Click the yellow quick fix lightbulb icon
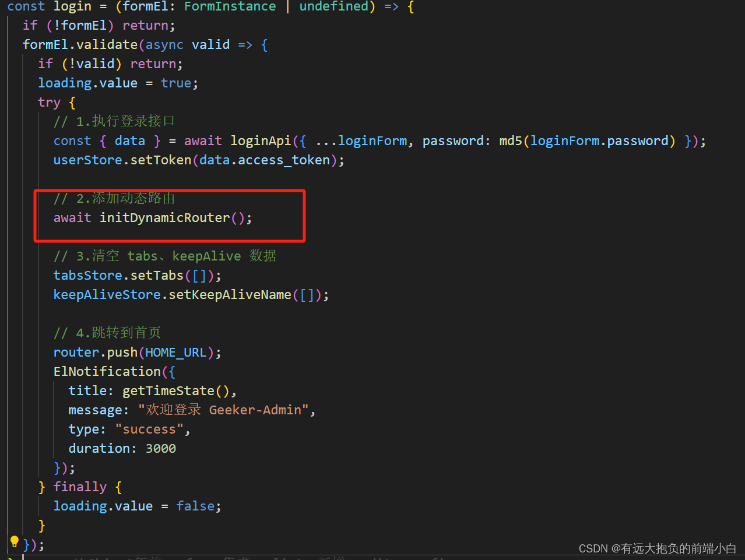745x560 pixels. pos(14,541)
